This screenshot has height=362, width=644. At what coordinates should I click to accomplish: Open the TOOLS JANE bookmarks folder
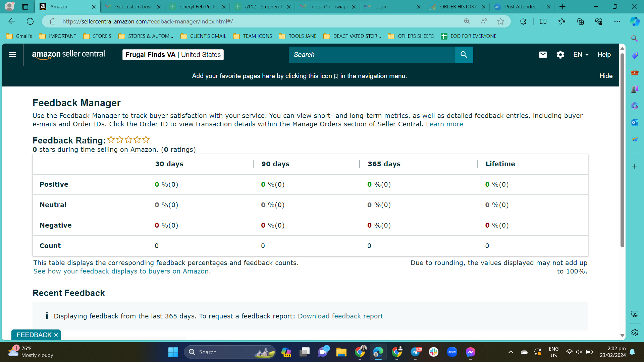click(298, 36)
